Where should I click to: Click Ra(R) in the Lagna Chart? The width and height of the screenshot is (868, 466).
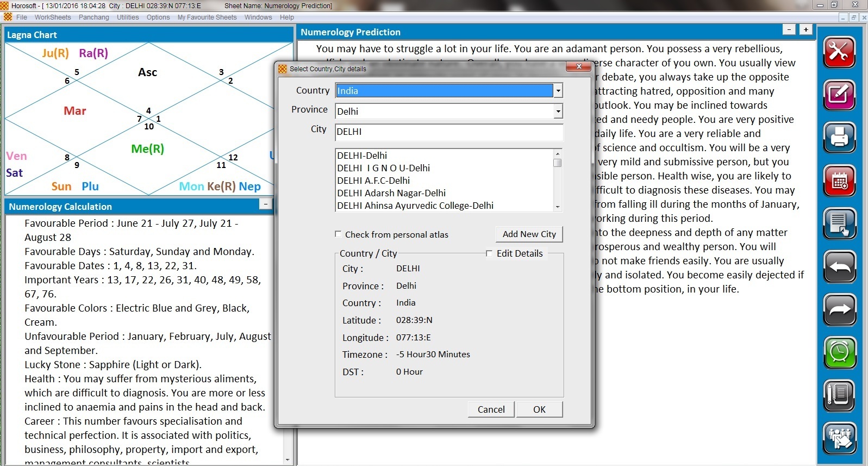[93, 53]
